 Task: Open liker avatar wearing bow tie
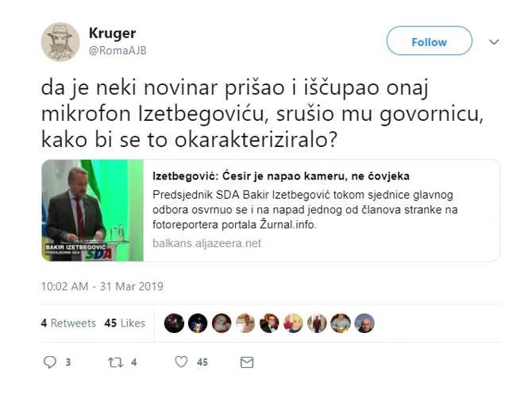269,323
